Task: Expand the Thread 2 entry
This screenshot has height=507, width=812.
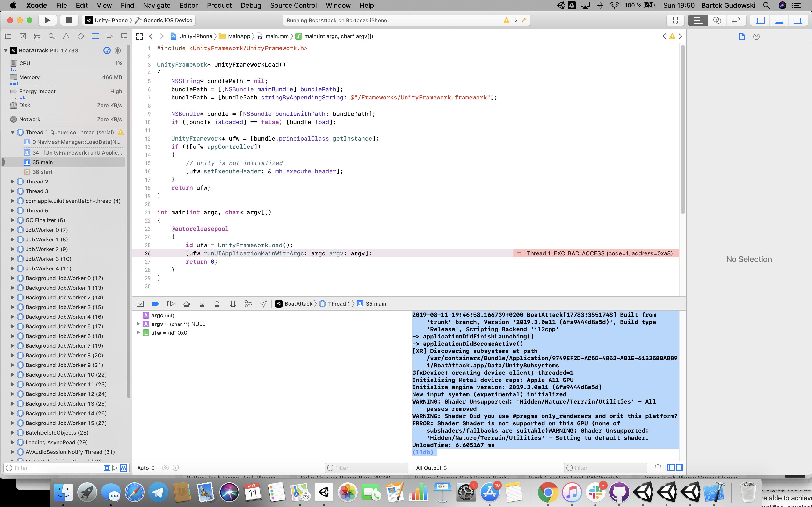Action: coord(12,181)
